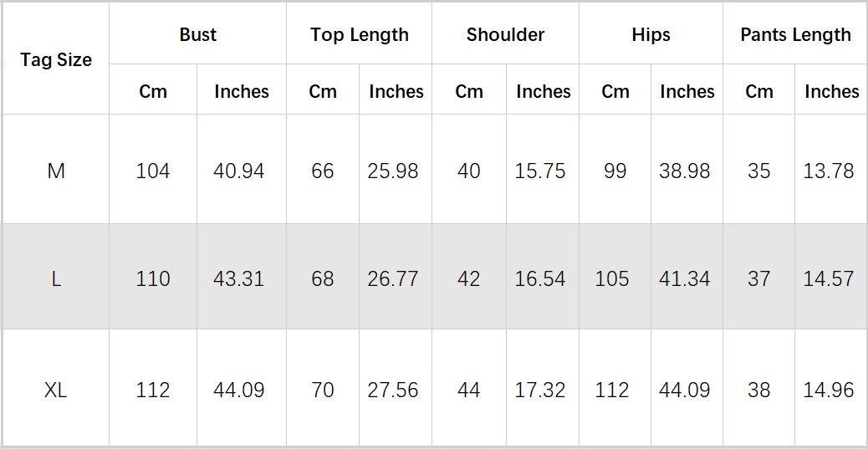Select the 40.94 bust inches value
Viewport: 868px width, 449px height.
coord(239,171)
